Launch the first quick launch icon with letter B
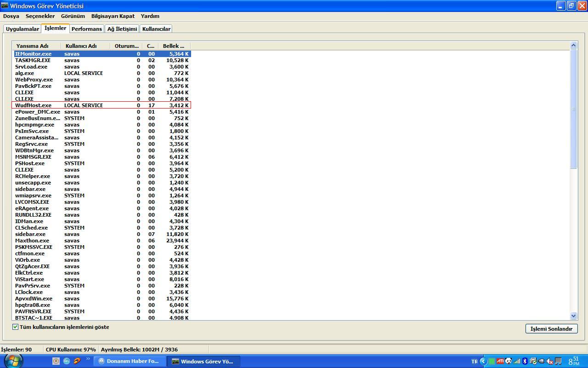The image size is (588, 368). tap(56, 361)
